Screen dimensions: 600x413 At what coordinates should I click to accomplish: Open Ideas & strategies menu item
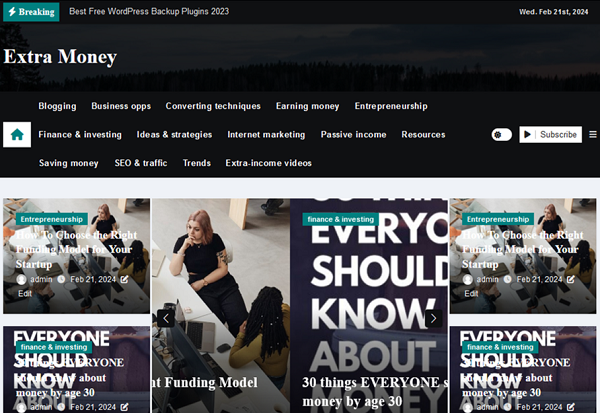[x=174, y=135]
